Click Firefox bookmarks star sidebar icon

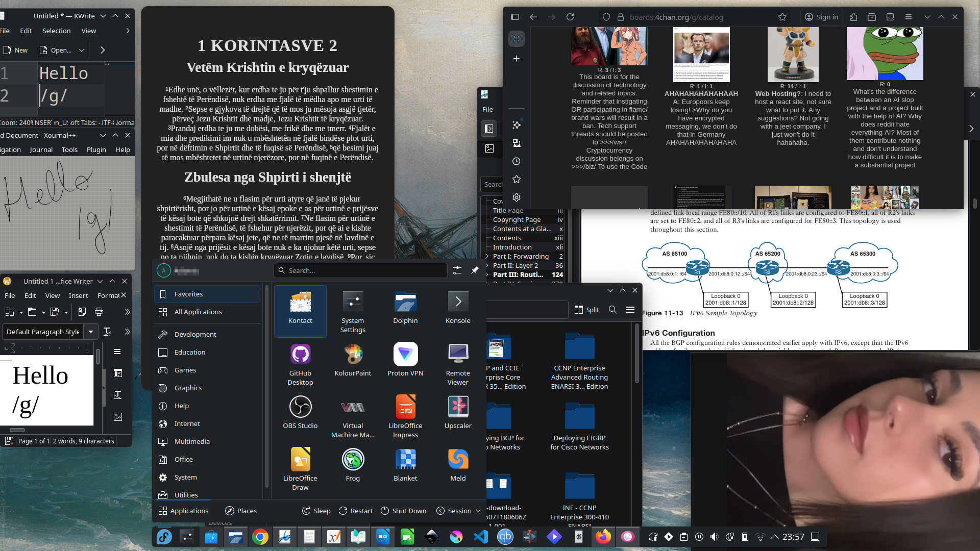(x=517, y=179)
